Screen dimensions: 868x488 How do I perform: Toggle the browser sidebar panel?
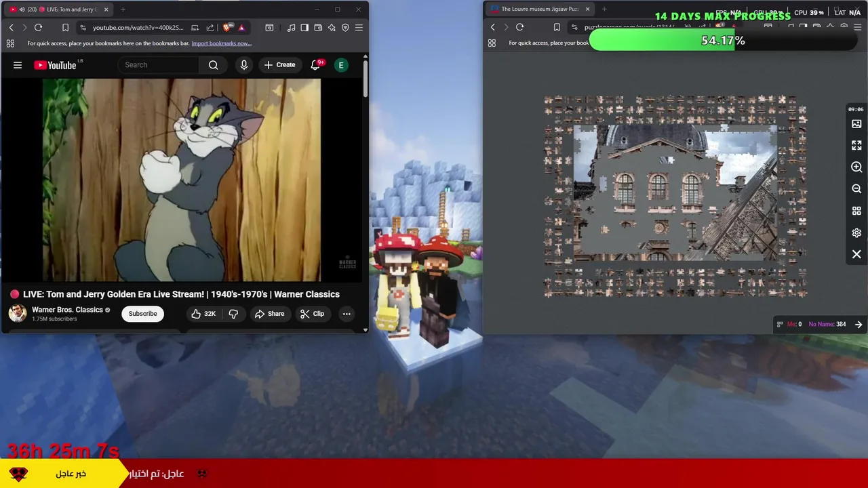pyautogui.click(x=304, y=28)
